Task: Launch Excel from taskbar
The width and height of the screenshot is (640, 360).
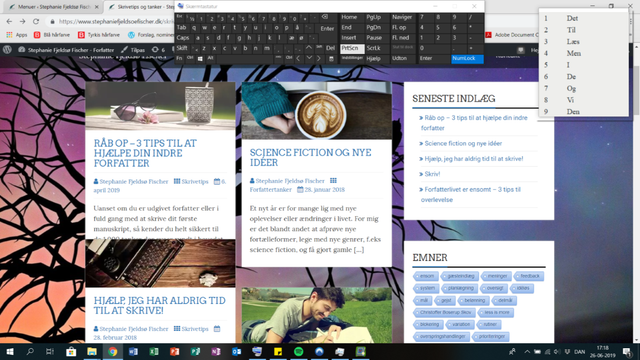Action: coord(154,351)
